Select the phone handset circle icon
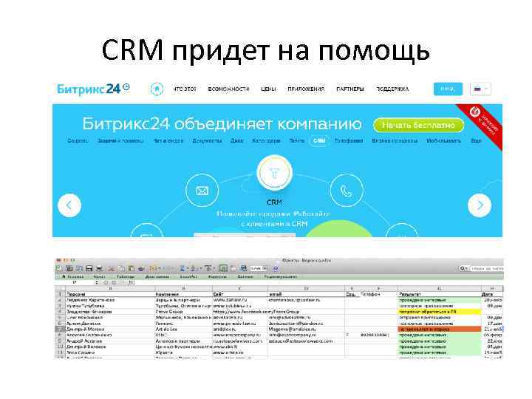The width and height of the screenshot is (532, 399). [x=347, y=191]
